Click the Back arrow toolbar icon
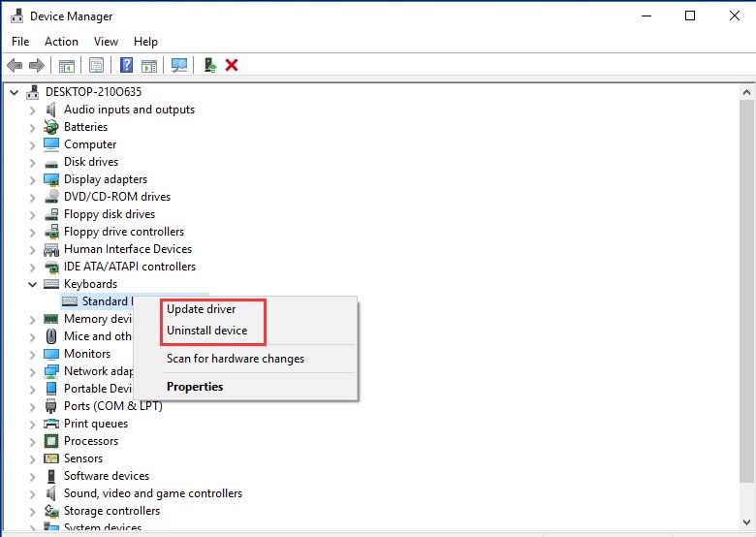This screenshot has width=756, height=537. 15,65
